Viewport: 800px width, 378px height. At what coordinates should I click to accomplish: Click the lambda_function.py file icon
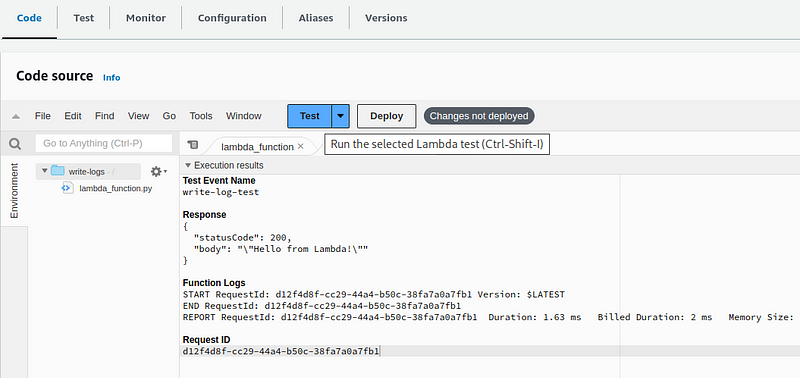point(66,188)
